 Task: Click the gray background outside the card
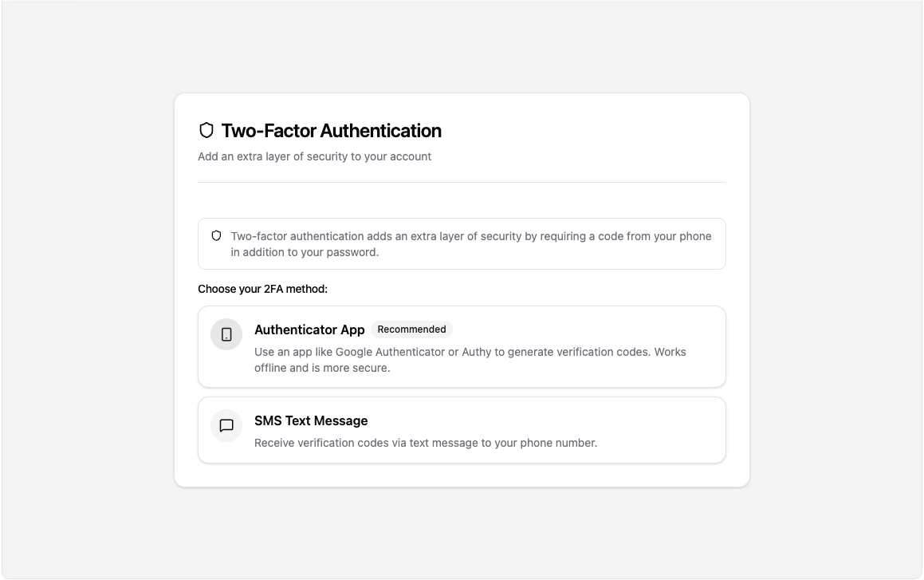80,319
